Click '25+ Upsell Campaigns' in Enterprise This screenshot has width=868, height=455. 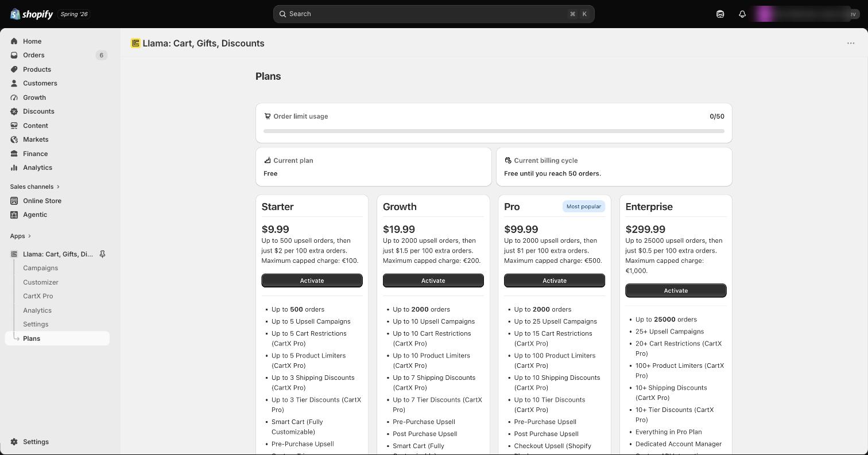(669, 332)
